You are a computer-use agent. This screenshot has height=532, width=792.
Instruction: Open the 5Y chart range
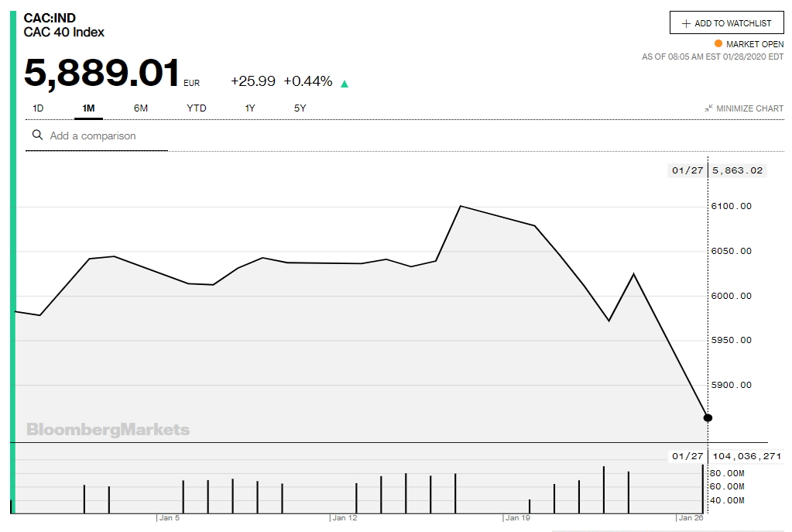300,108
